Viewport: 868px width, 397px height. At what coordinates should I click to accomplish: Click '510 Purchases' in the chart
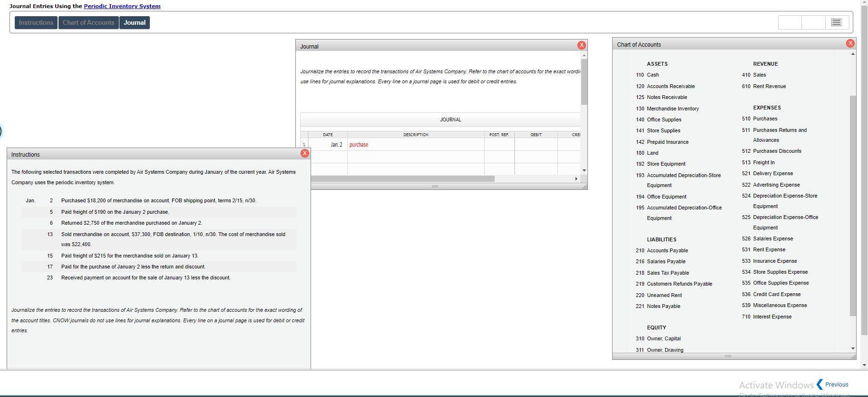[x=760, y=119]
